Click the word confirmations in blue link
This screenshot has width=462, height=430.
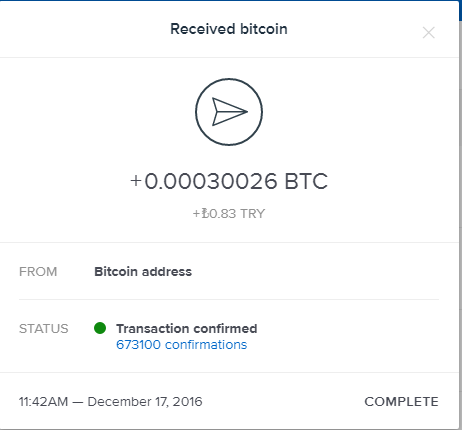[206, 344]
